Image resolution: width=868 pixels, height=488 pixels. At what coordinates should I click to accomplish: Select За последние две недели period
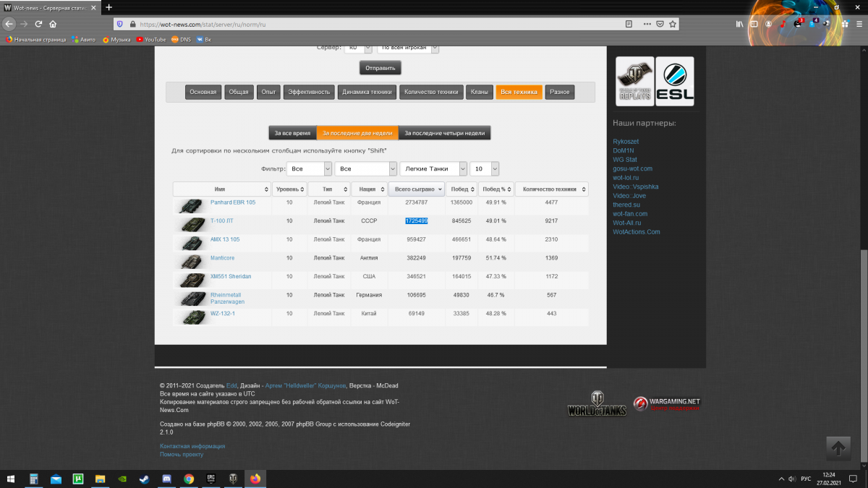(x=357, y=133)
